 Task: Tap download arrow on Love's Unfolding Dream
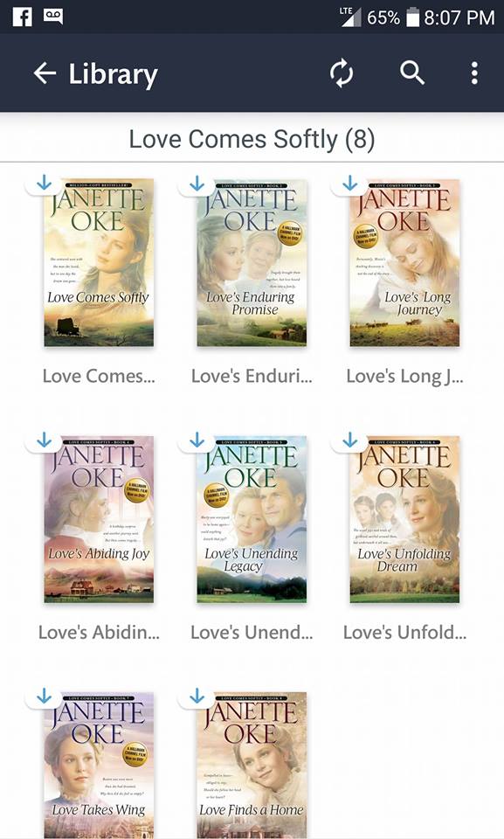350,440
